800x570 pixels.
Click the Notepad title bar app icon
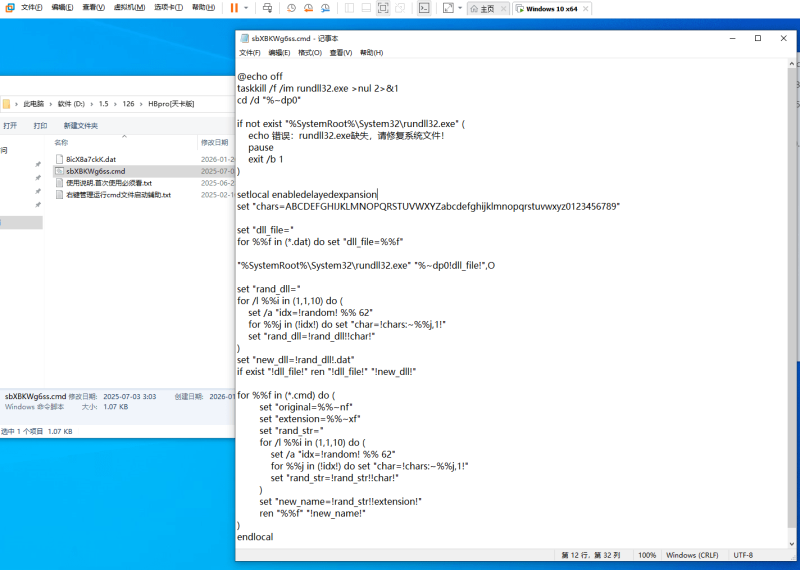click(243, 38)
